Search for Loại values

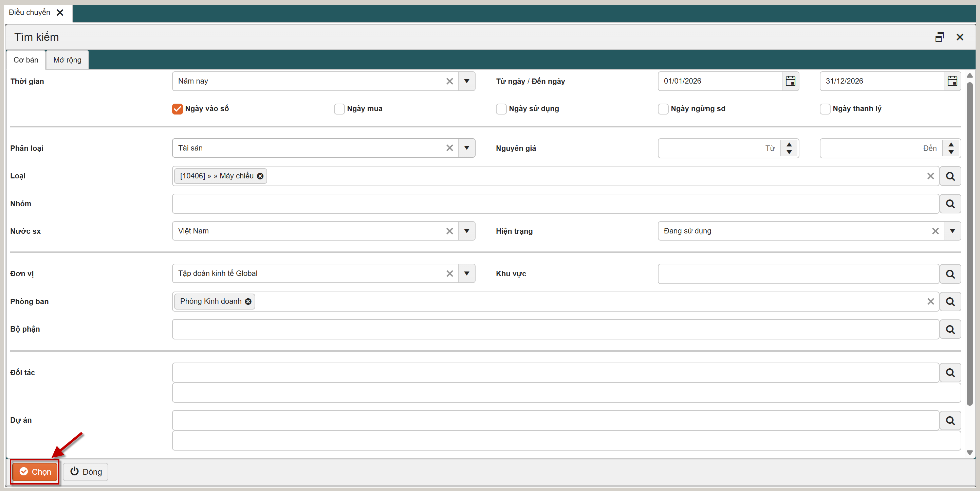point(950,176)
